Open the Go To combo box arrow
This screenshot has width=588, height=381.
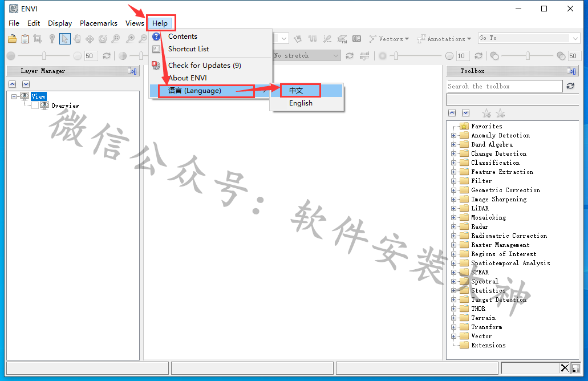pyautogui.click(x=575, y=38)
